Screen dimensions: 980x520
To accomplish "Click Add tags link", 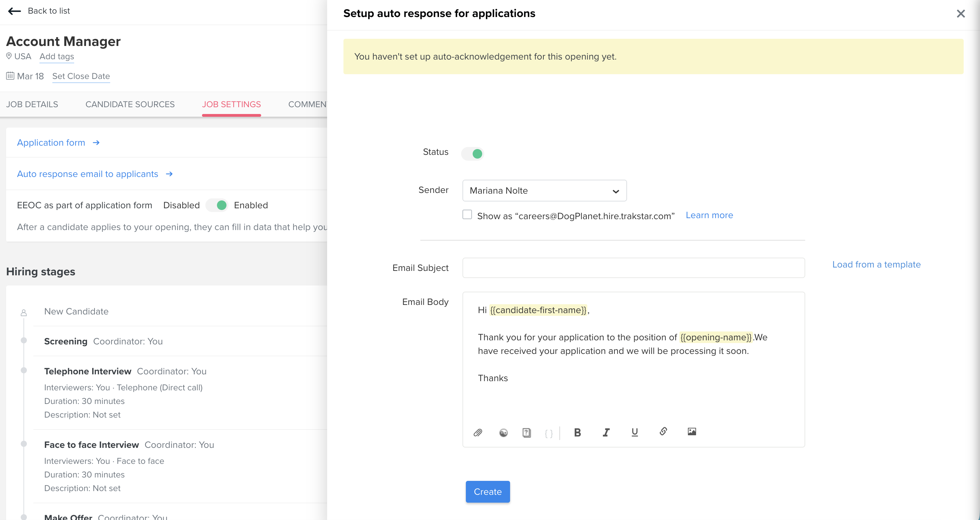I will click(x=57, y=56).
